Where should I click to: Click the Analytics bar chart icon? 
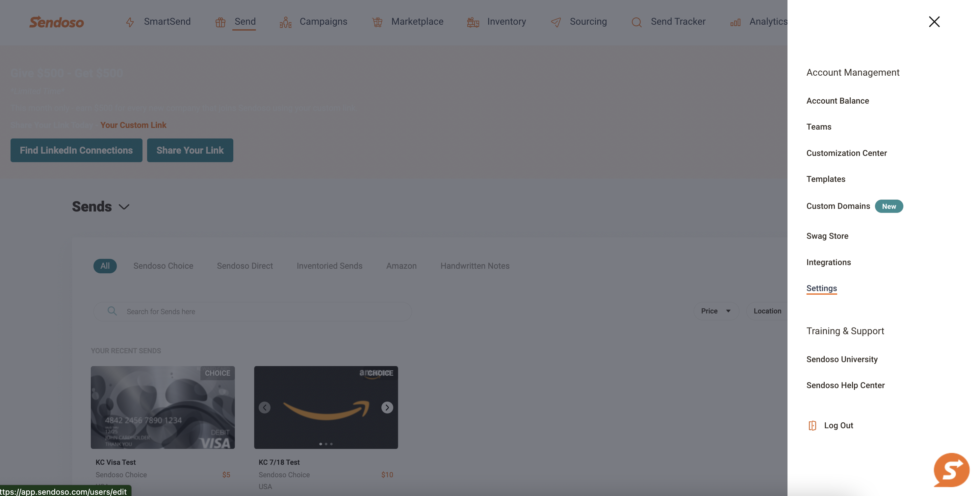pyautogui.click(x=735, y=22)
